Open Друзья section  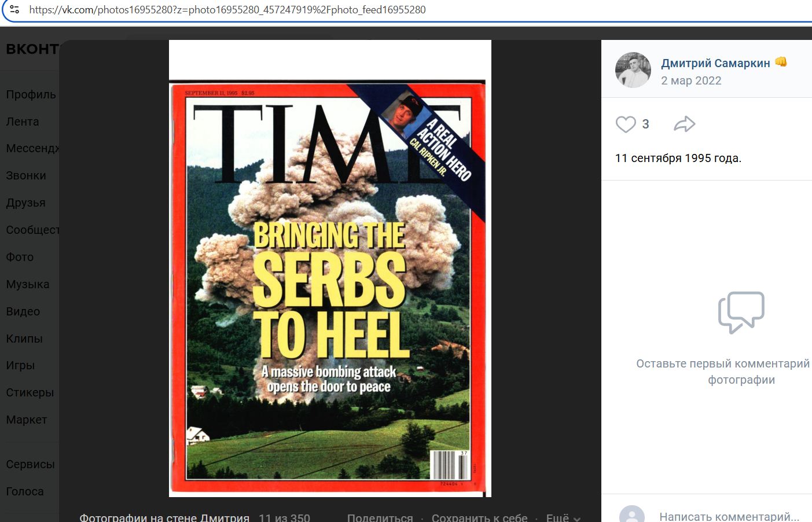coord(25,203)
